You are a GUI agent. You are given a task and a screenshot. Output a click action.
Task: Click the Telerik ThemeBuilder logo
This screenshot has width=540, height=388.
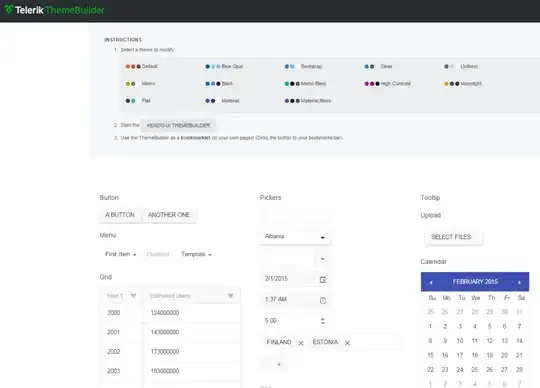54,10
